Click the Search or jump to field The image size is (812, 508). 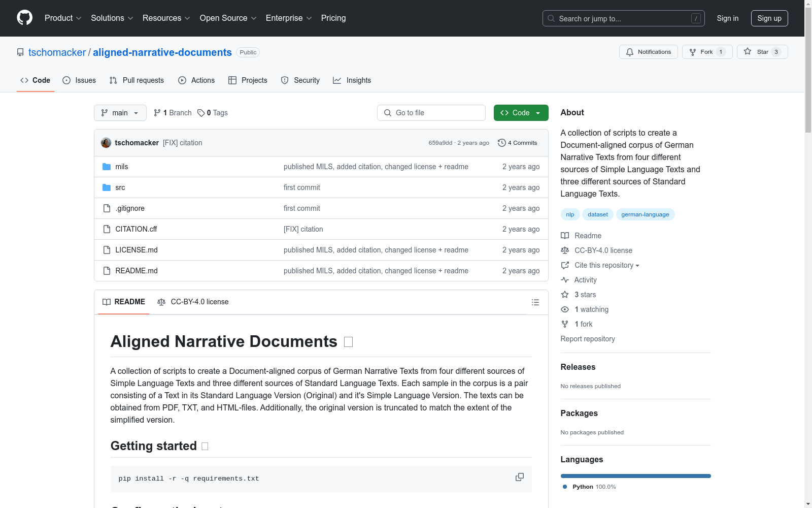[624, 18]
